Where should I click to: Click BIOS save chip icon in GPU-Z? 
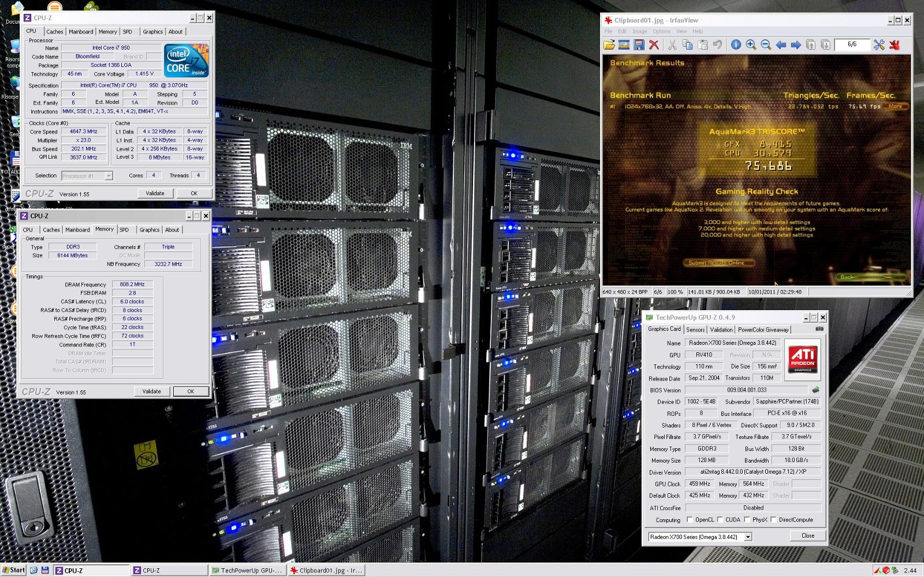point(815,390)
